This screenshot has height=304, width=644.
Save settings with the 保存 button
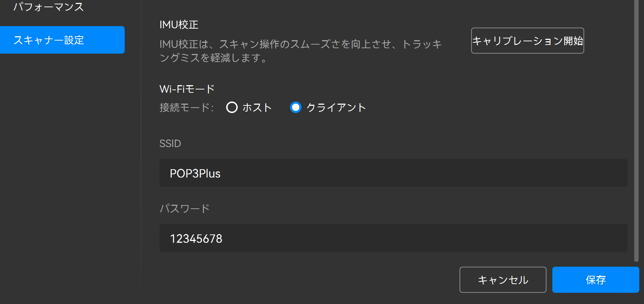point(595,280)
